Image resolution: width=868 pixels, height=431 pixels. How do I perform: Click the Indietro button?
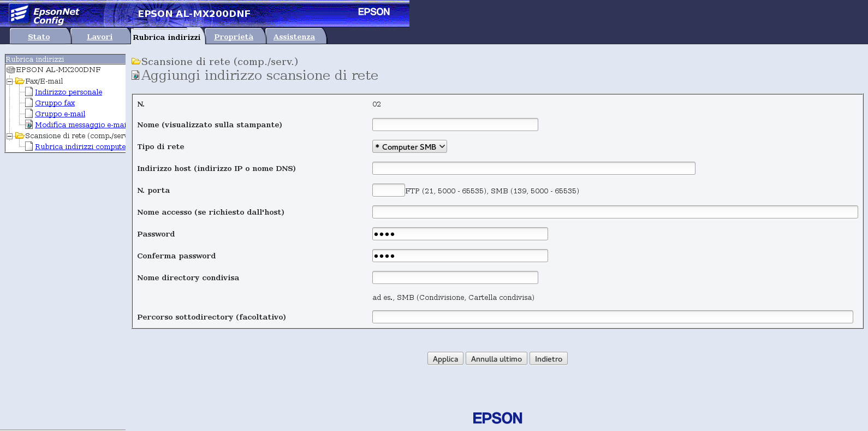[549, 358]
